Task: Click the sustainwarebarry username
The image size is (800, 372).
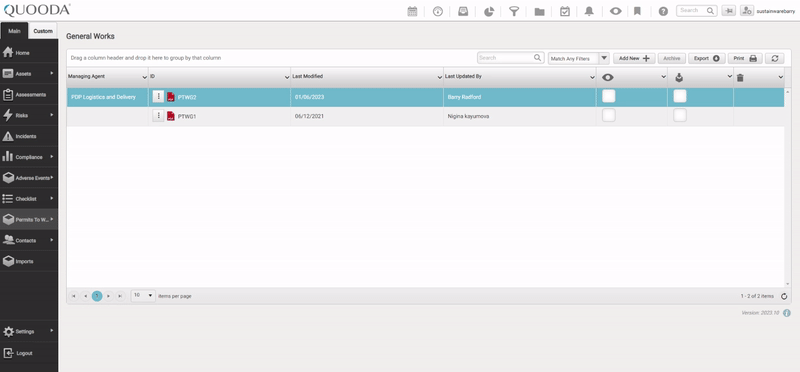Action: coord(776,11)
